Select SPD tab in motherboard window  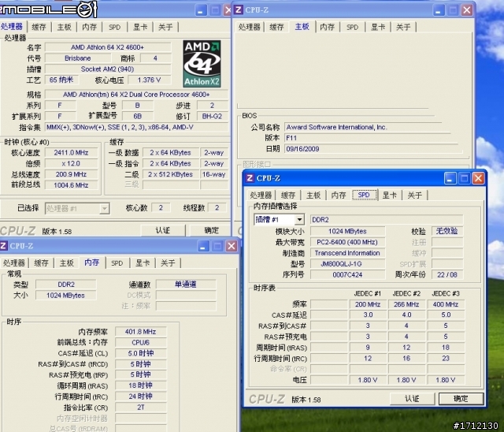coord(353,27)
